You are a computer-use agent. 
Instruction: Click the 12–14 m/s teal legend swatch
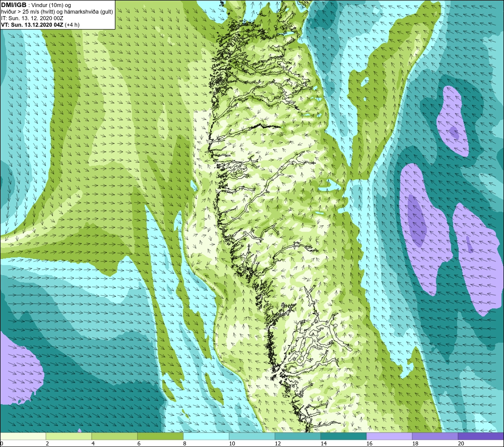298,436
